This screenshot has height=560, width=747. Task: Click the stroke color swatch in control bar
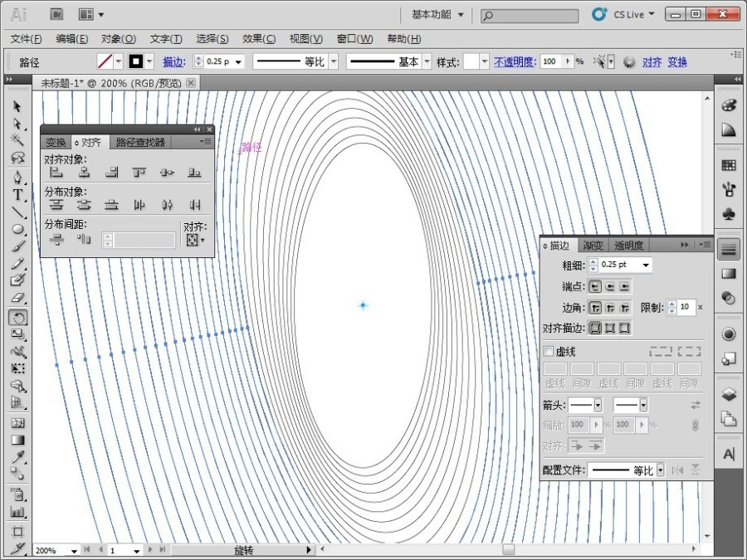point(136,61)
